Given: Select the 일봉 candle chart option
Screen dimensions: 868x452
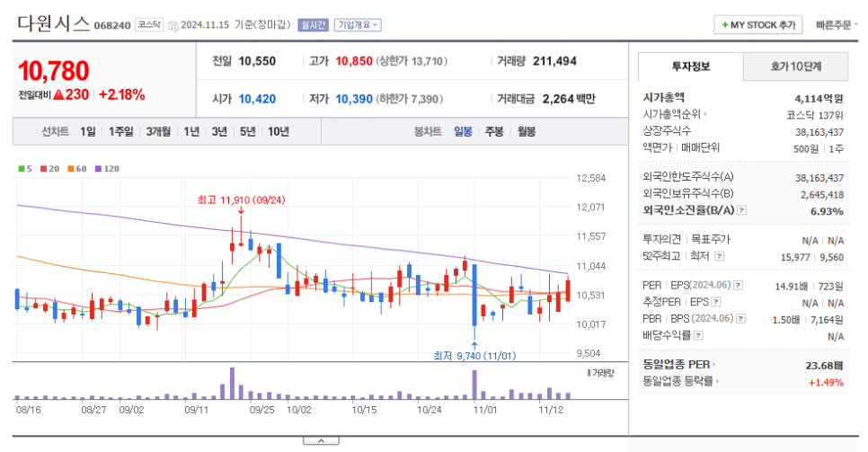Looking at the screenshot, I should 463,131.
